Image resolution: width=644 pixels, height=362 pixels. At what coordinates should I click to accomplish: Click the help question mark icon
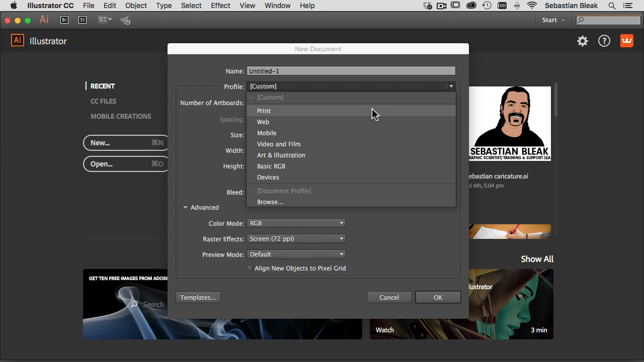(x=604, y=41)
